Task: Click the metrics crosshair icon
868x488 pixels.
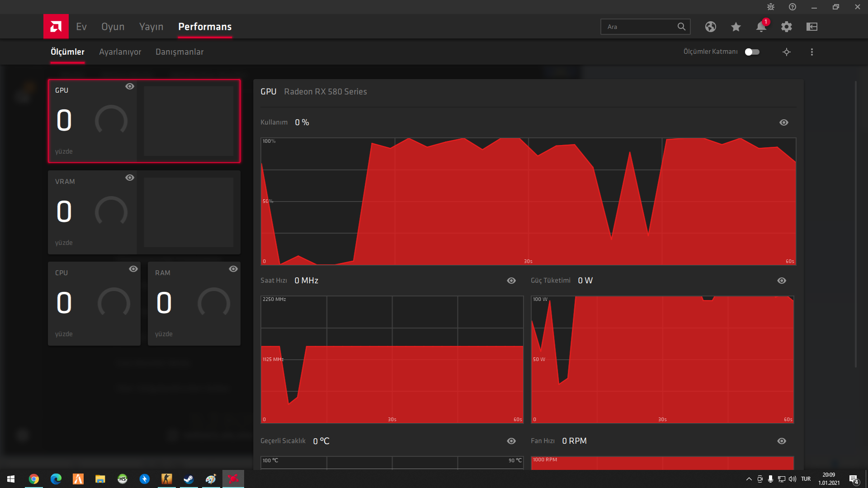Action: [x=787, y=52]
